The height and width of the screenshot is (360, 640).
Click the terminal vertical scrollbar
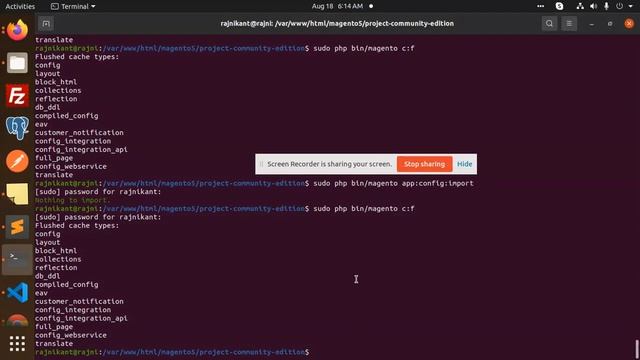point(637,348)
